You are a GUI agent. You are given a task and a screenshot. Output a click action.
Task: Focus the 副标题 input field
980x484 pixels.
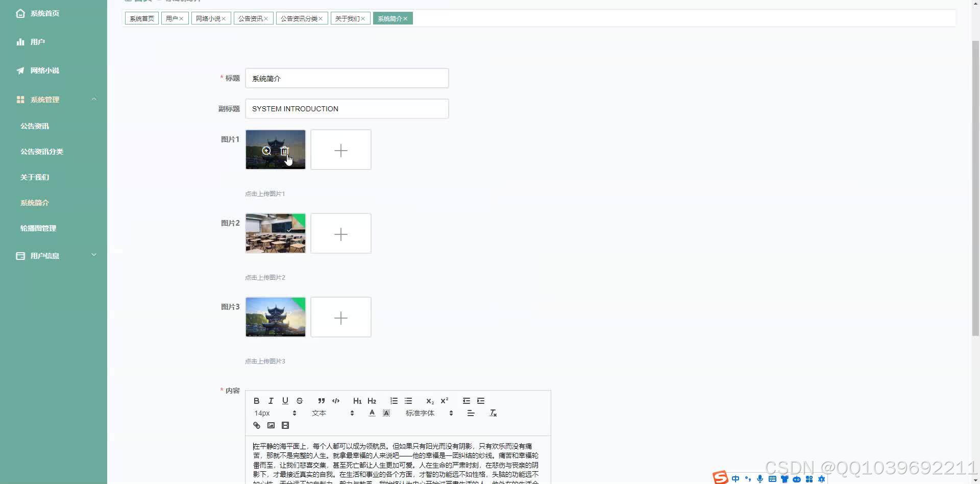[347, 109]
